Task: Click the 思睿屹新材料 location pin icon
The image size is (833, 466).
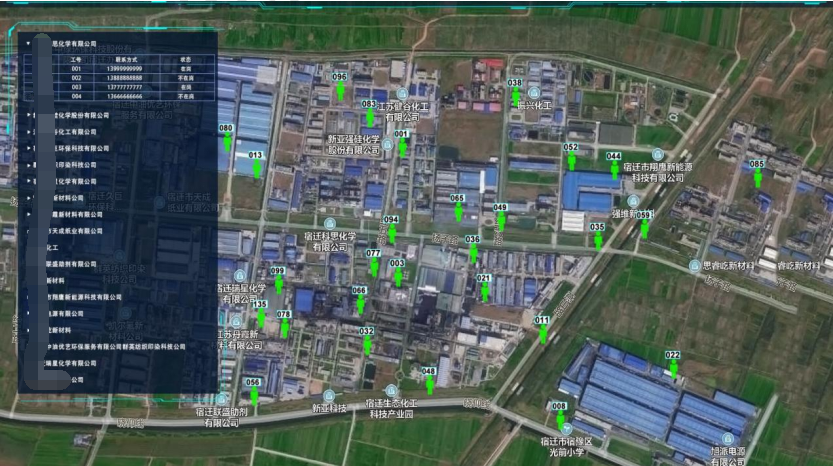Action: coord(695,266)
